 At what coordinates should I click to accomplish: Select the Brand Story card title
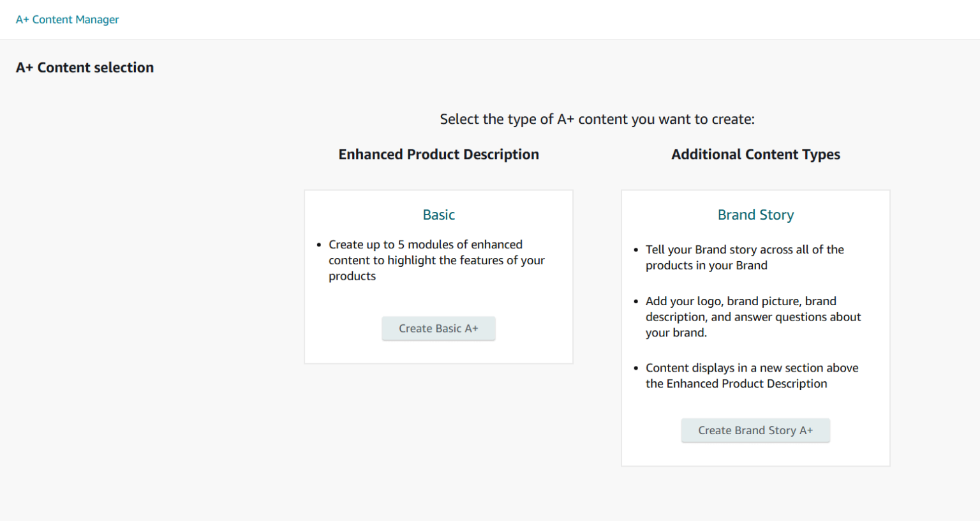(x=755, y=215)
